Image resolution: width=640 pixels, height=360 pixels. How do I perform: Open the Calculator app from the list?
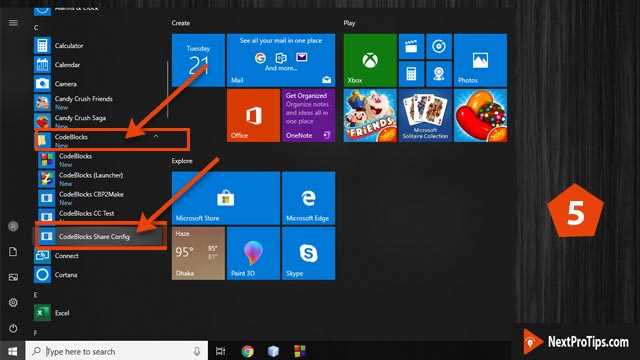(98, 46)
